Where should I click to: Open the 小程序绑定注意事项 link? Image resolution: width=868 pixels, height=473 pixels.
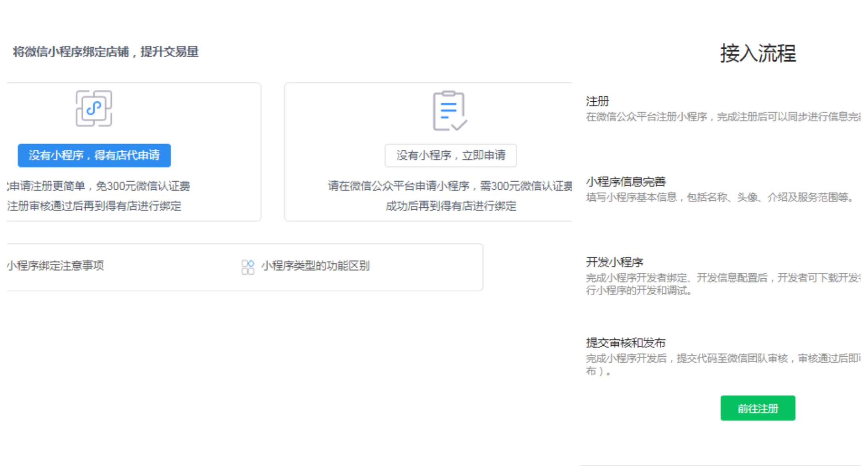(55, 266)
